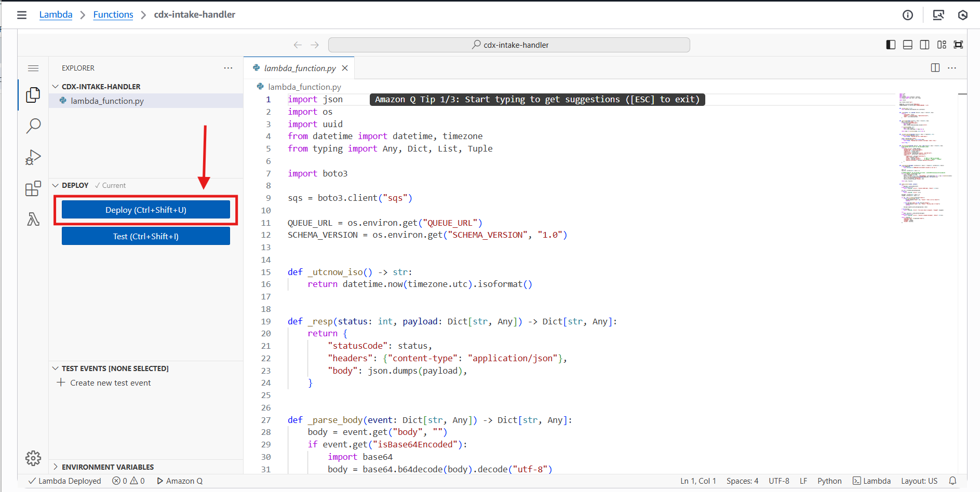Toggle the bottom panel visibility

pyautogui.click(x=908, y=45)
